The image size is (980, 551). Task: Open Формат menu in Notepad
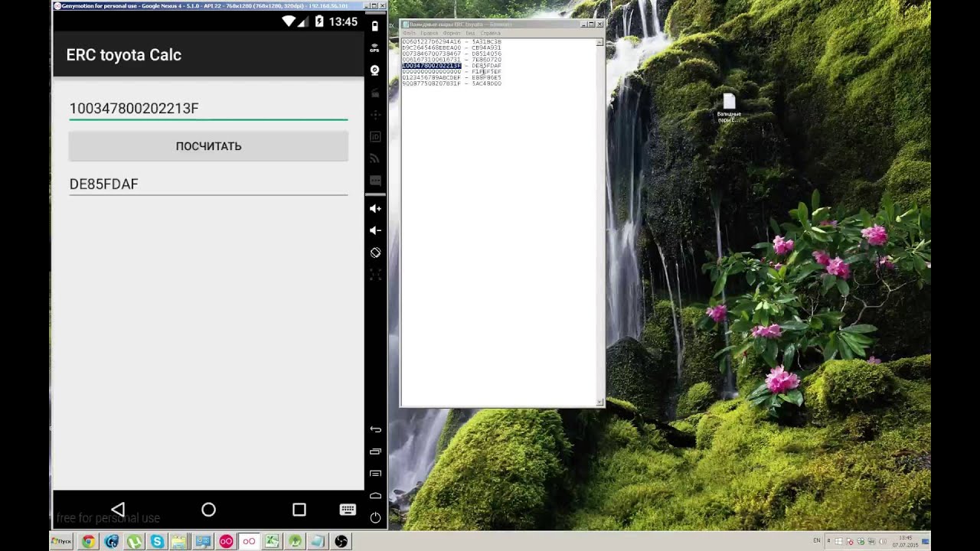pos(452,34)
